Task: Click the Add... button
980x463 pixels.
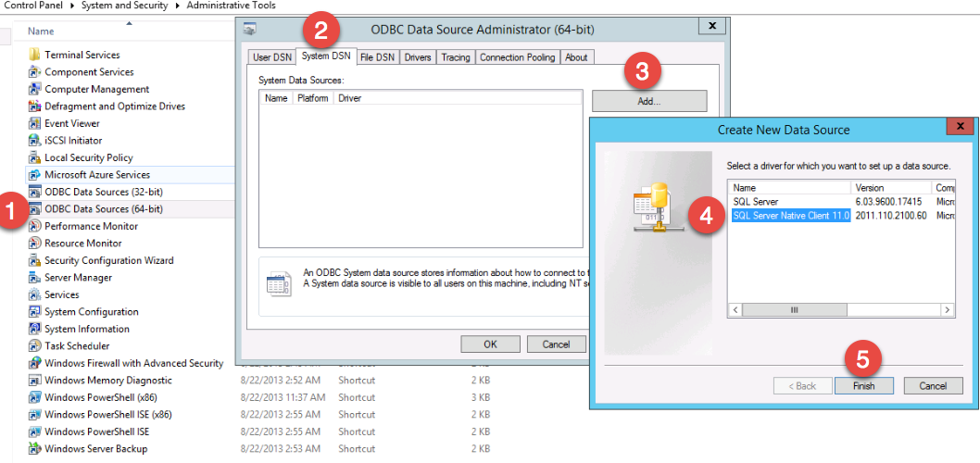Action: pos(648,101)
